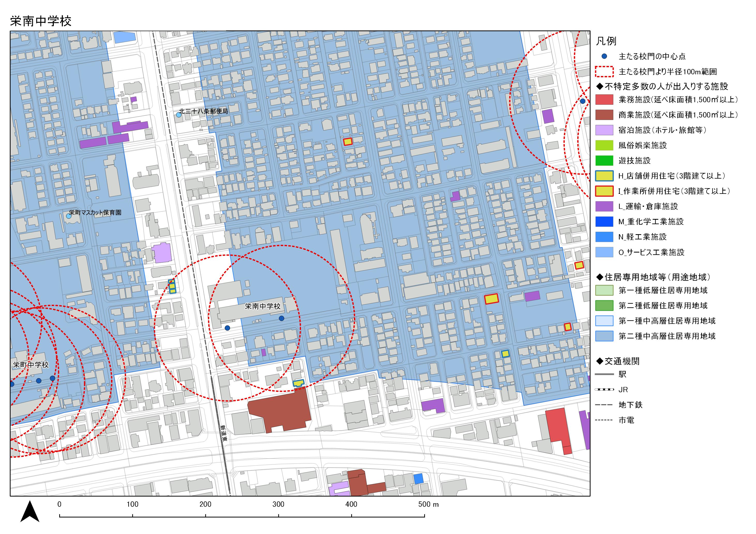Click the 栄南中学校 west gate blue dot
This screenshot has width=756, height=534.
click(x=227, y=328)
